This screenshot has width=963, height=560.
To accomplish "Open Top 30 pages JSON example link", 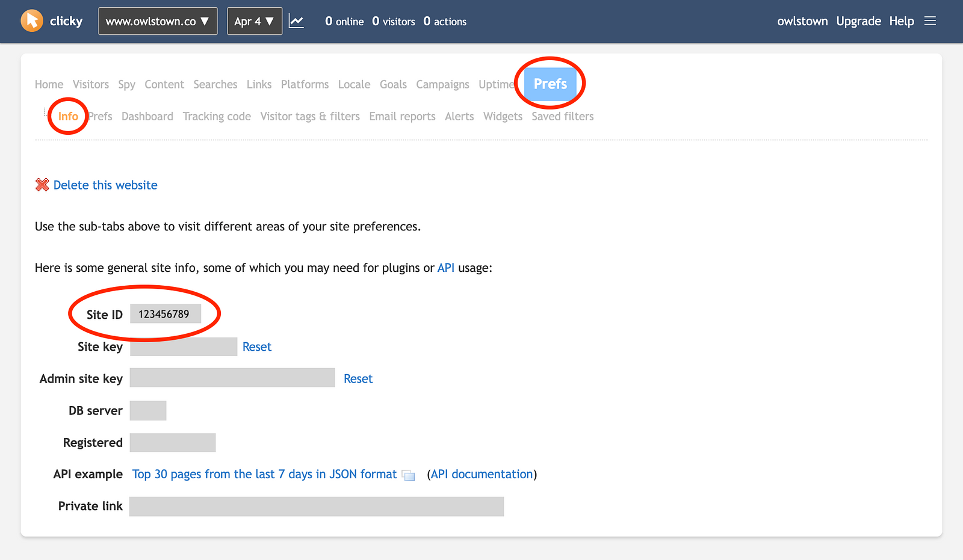I will coord(264,474).
